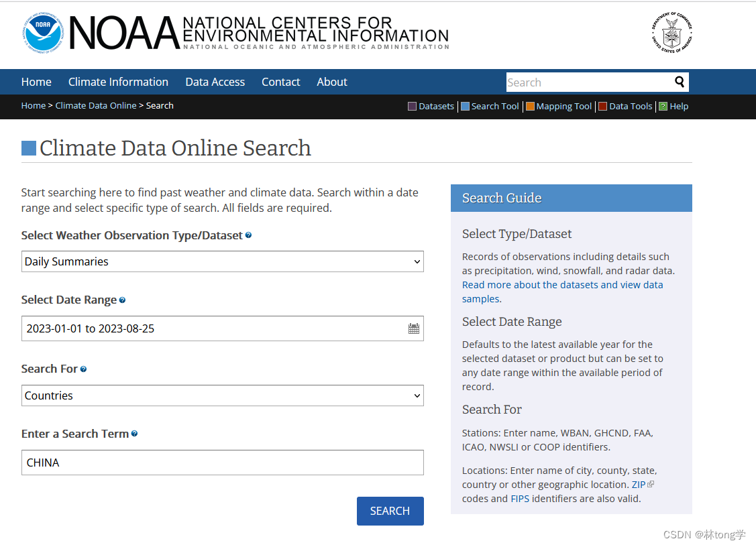Open the About menu item

point(331,82)
